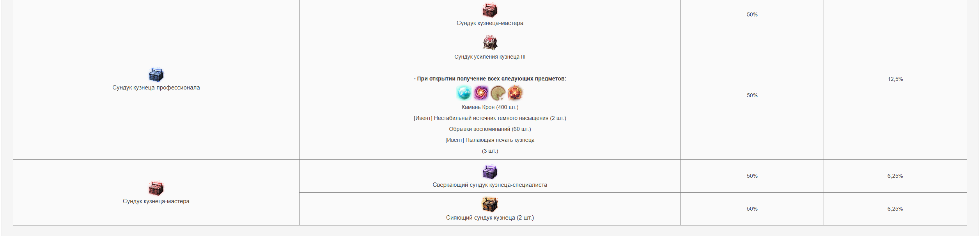Viewport: 980px width, 236px height.
Task: Click the red master blacksmith chest icon at top
Action: click(490, 10)
